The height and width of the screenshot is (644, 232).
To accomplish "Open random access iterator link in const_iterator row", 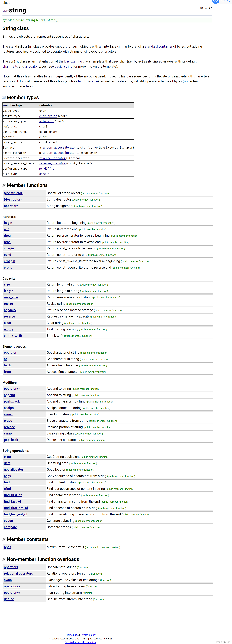I will pyautogui.click(x=59, y=153).
